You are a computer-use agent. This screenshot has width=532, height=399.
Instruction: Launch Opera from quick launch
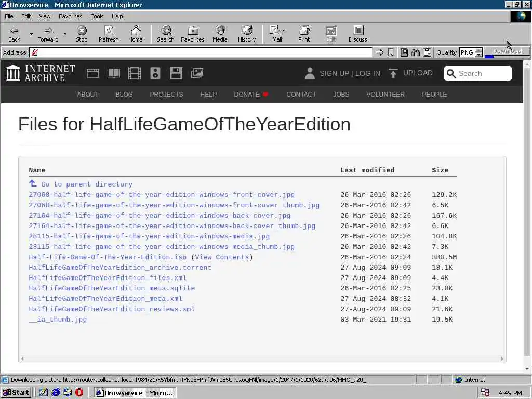tap(79, 393)
